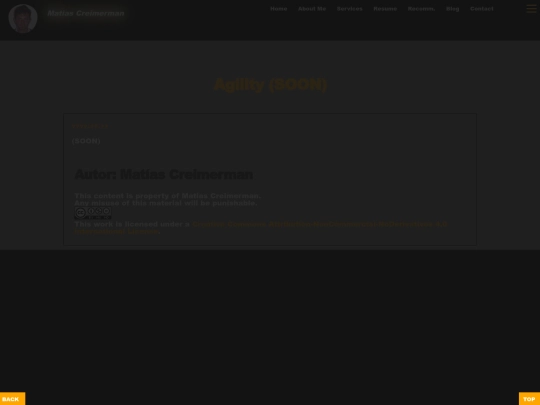Click the TOP button
This screenshot has height=405, width=540.
529,399
